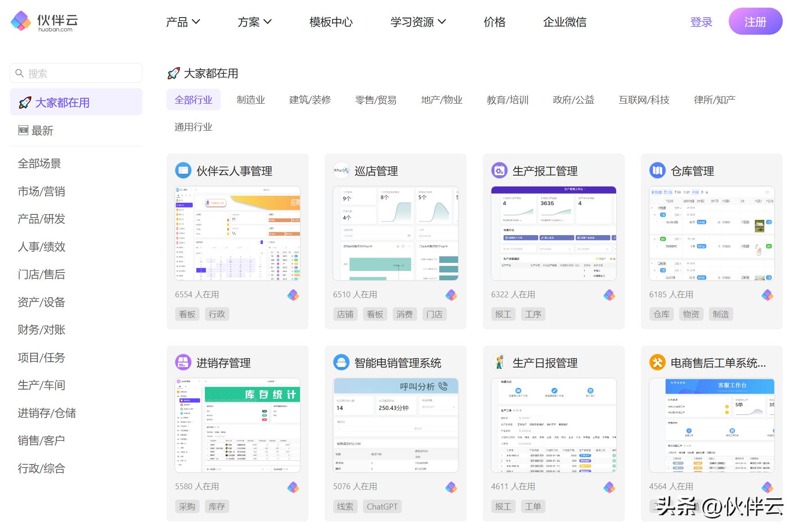The height and width of the screenshot is (532, 799).
Task: Open the 产品 dropdown menu
Action: tap(182, 21)
